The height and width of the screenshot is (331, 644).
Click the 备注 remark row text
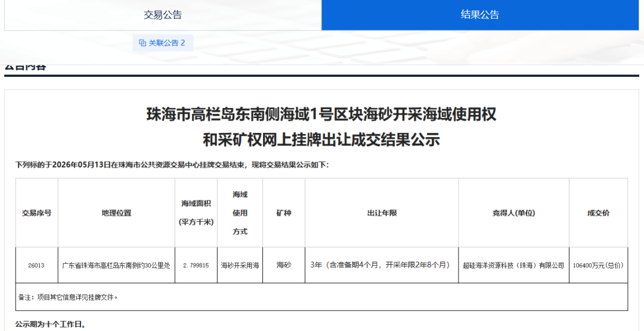68,296
